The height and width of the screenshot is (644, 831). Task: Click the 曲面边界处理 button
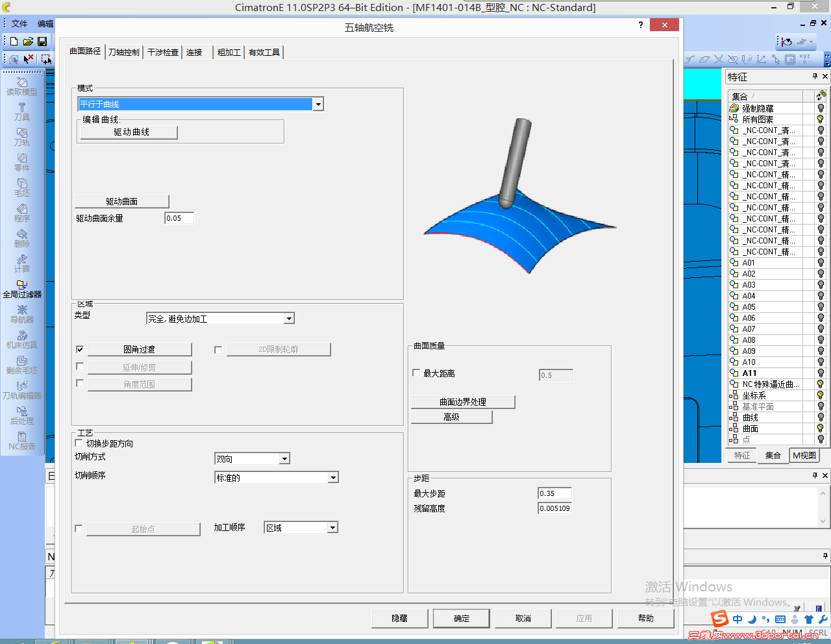tap(463, 402)
